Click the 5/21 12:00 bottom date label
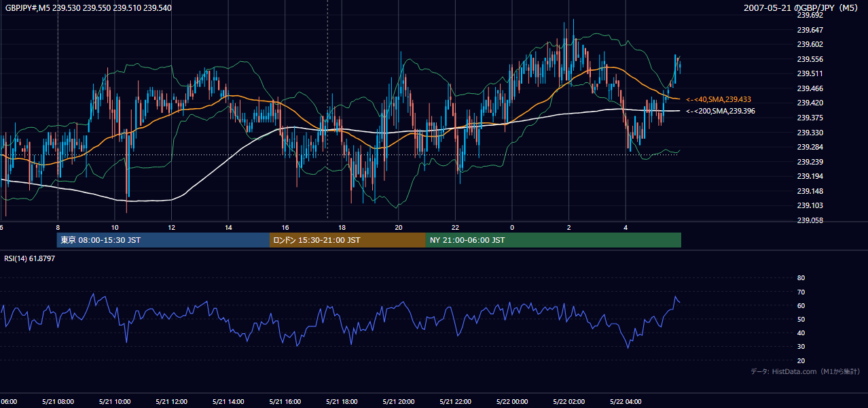This screenshot has width=868, height=408. 172,402
